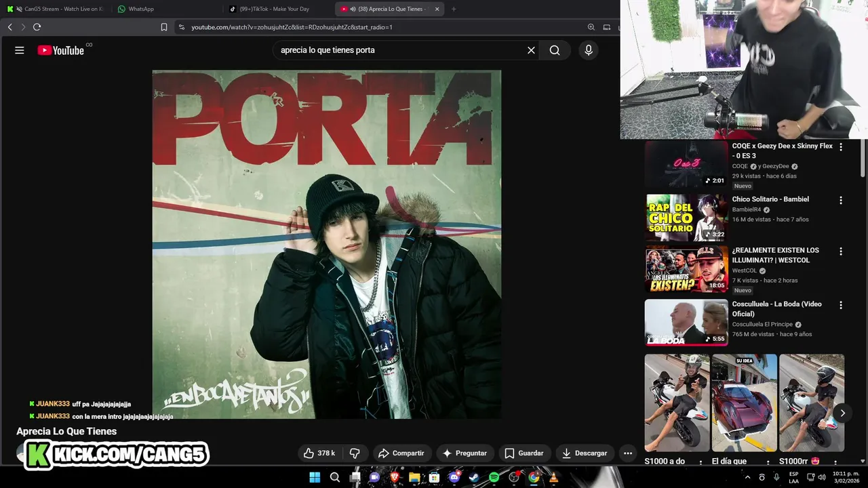Open options for La Boda video
The width and height of the screenshot is (868, 488).
tap(841, 305)
